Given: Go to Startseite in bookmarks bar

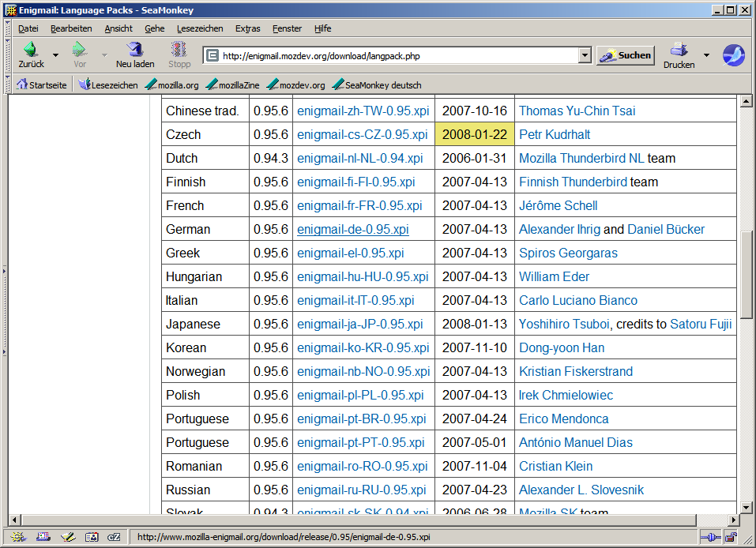Looking at the screenshot, I should 41,84.
